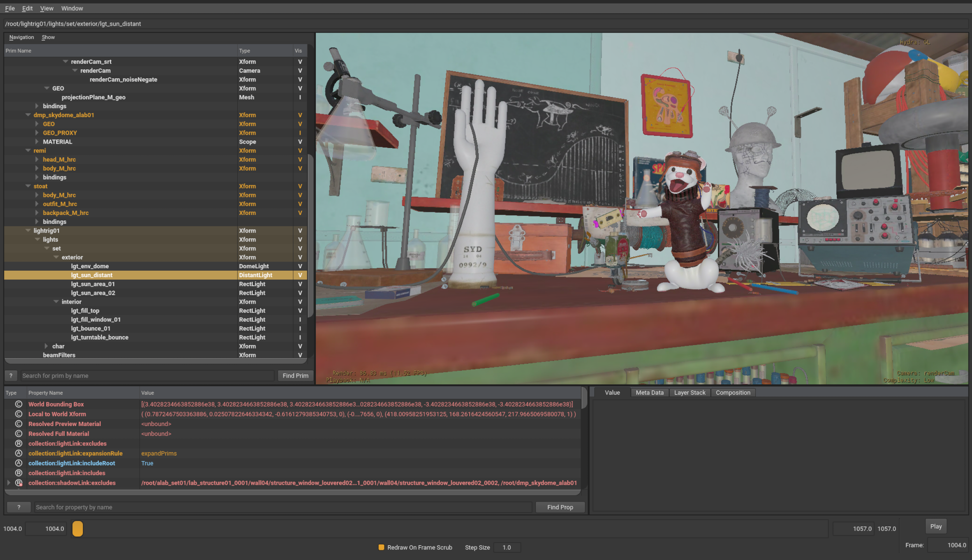
Task: Toggle Redraw On Frame Scrub checkbox
Action: coord(381,548)
